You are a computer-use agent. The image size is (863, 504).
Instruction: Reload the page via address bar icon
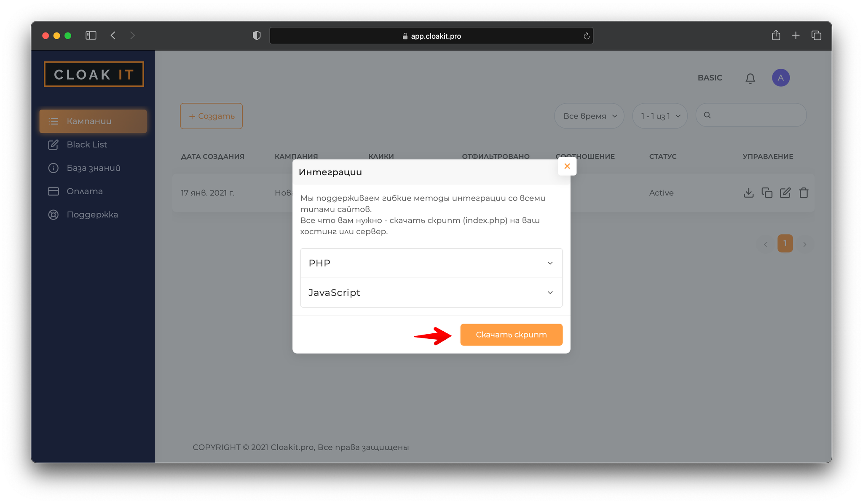tap(586, 36)
